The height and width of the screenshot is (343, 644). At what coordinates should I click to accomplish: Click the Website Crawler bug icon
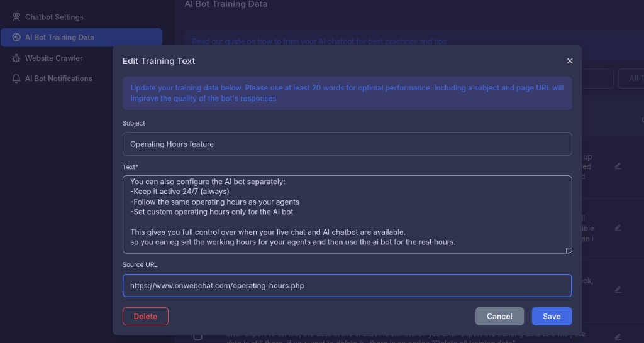point(17,58)
